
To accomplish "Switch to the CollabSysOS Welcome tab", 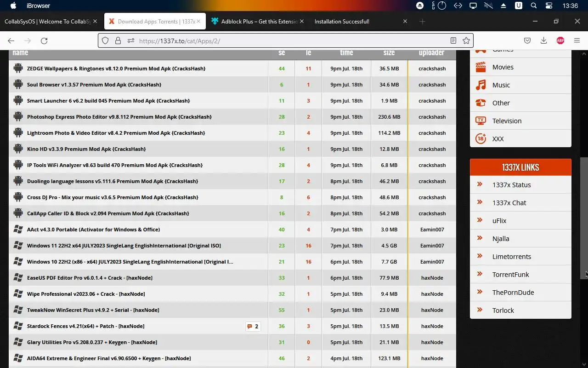I will [48, 21].
